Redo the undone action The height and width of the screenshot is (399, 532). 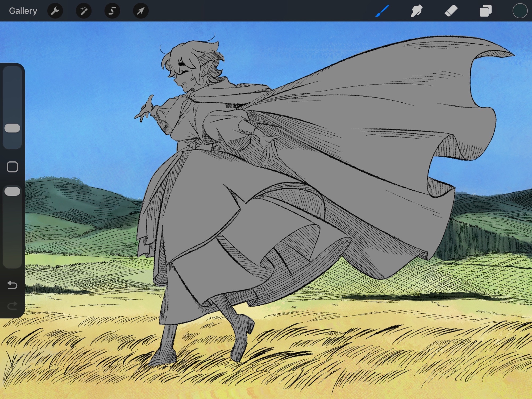(12, 306)
